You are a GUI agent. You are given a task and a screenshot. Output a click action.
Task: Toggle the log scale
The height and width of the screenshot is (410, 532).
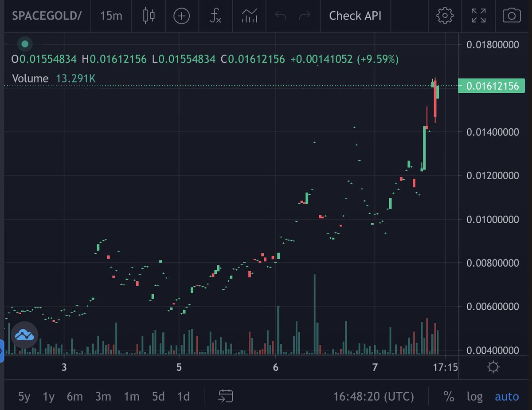(x=474, y=396)
